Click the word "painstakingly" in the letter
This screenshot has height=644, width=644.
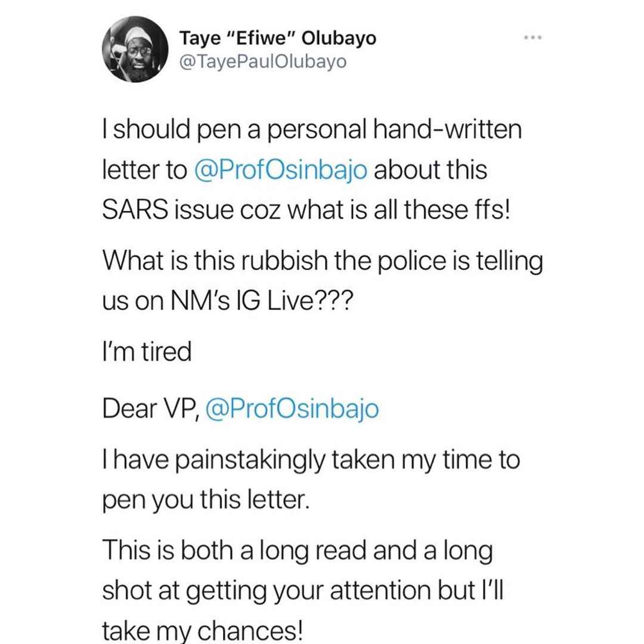[x=250, y=461]
